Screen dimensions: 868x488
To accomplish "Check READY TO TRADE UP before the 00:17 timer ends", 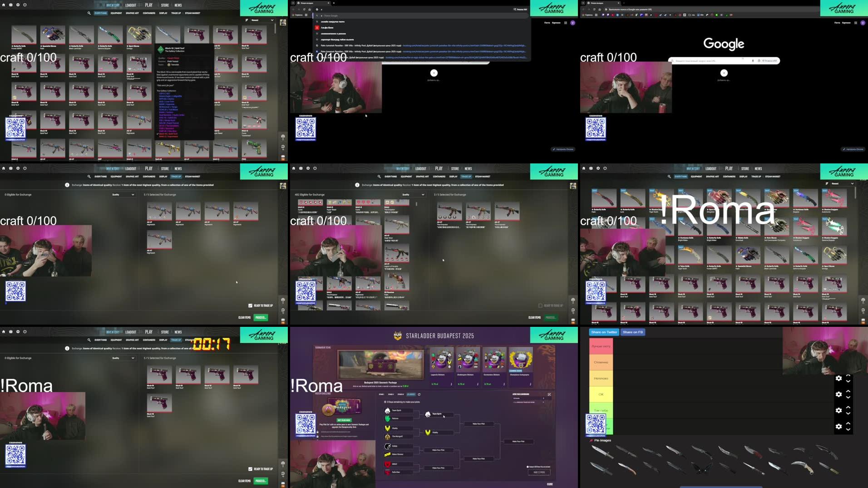I will [250, 468].
